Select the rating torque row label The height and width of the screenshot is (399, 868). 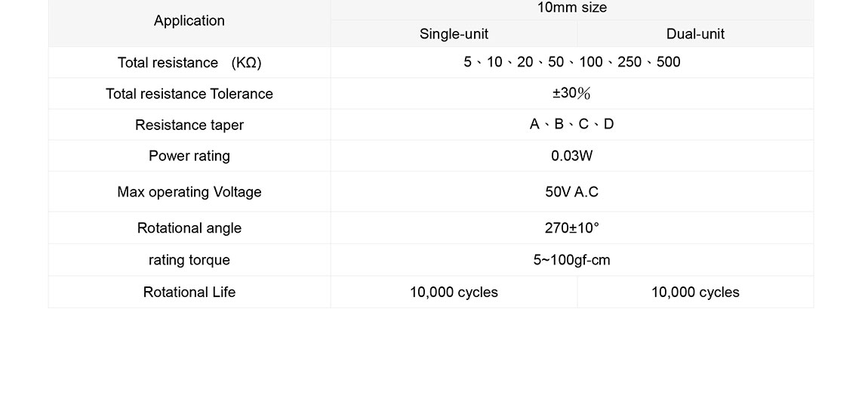(189, 260)
